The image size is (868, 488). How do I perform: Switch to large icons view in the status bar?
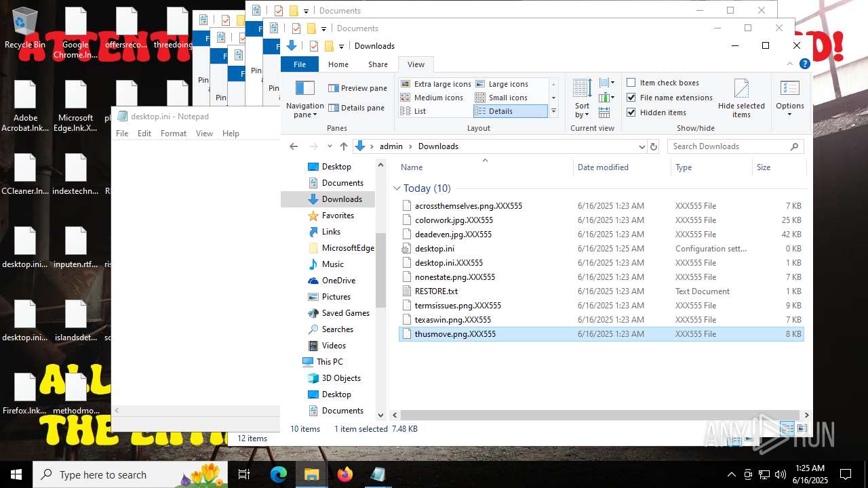(802, 428)
